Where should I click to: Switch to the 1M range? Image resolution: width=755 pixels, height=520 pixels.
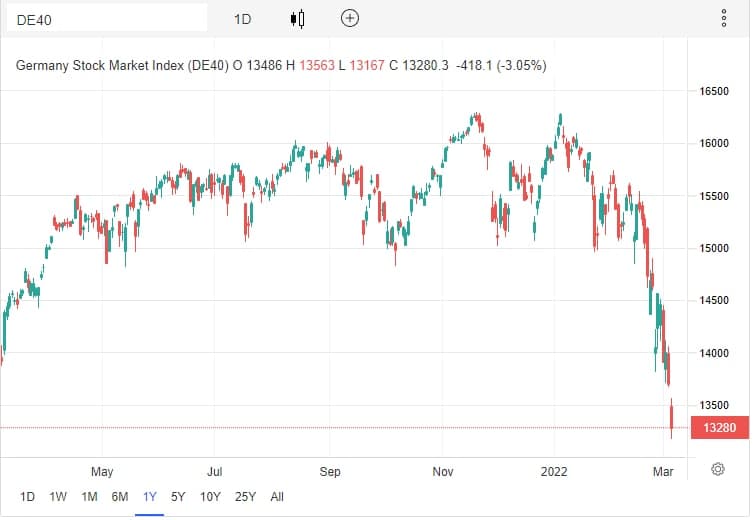(89, 496)
